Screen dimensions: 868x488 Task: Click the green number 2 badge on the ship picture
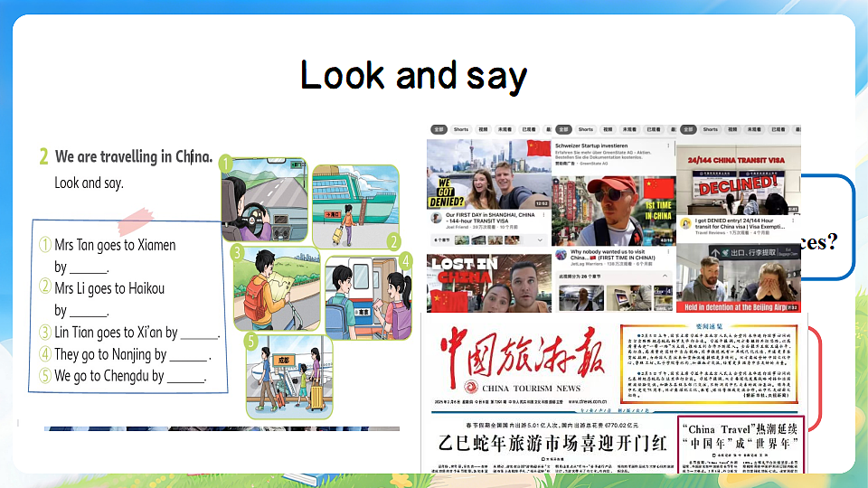[393, 241]
